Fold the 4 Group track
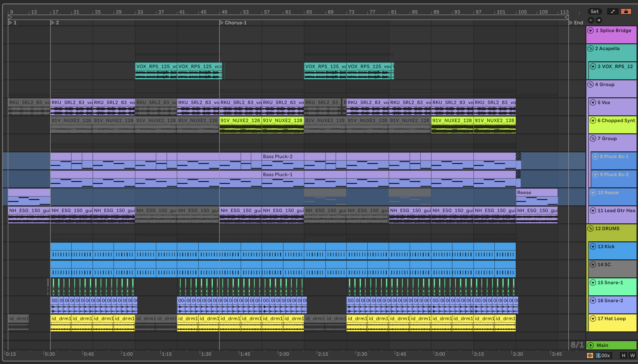Viewport: 638px width, 364px height. 591,84
